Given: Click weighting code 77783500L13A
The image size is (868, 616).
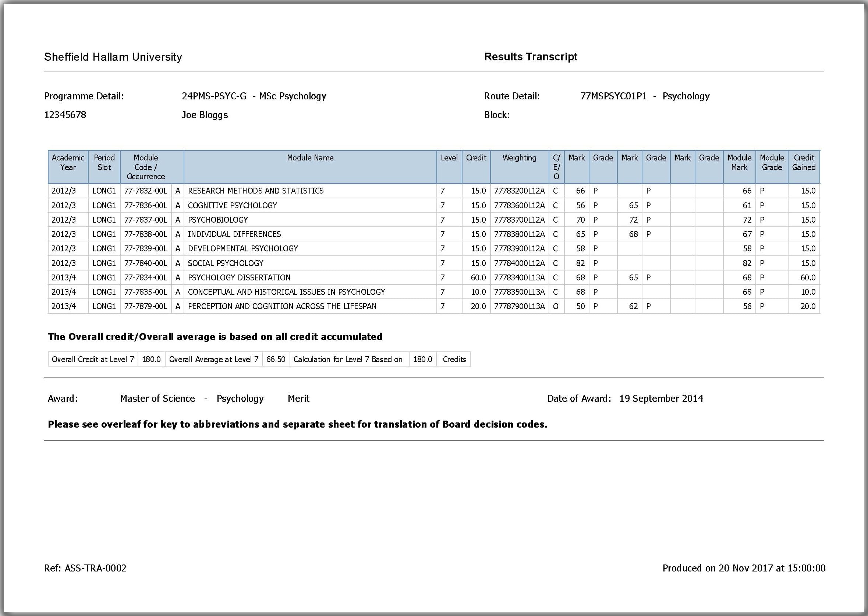Looking at the screenshot, I should (x=519, y=292).
